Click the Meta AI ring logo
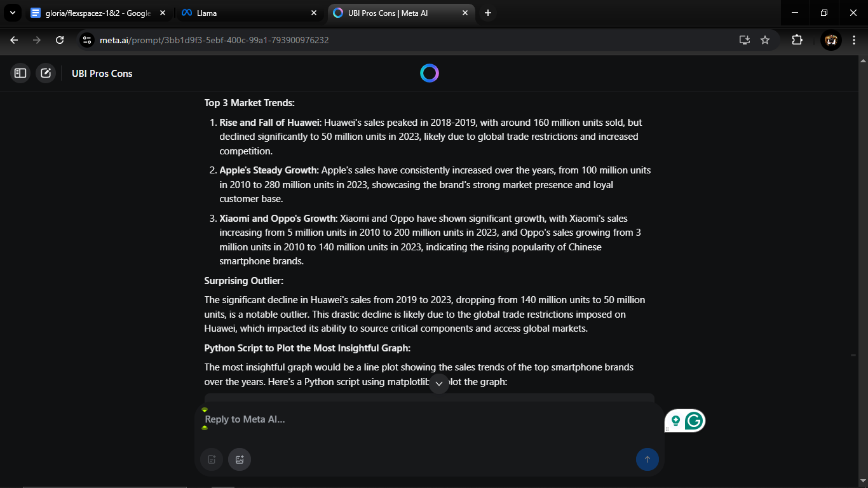 tap(430, 73)
